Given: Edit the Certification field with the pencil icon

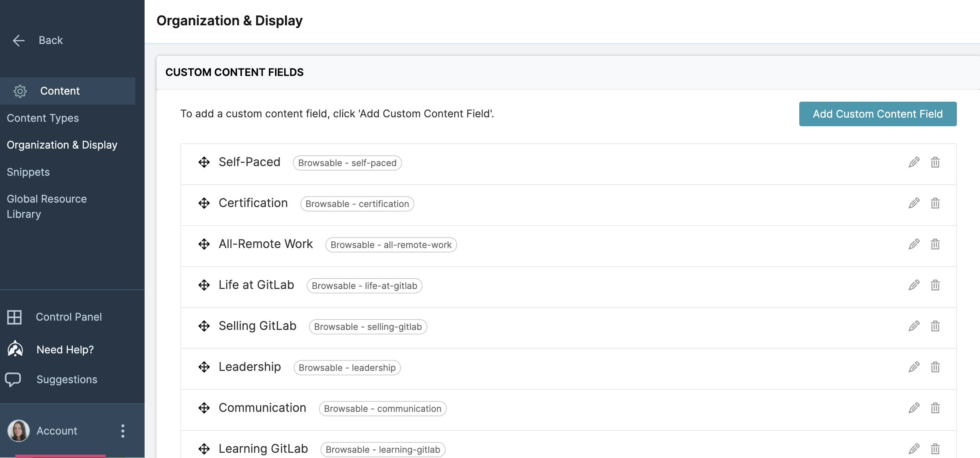Looking at the screenshot, I should coord(914,203).
